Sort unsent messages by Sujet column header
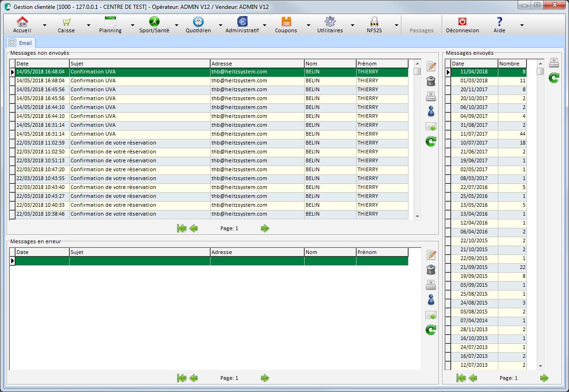Viewport: 569px width, 392px height. (139, 64)
